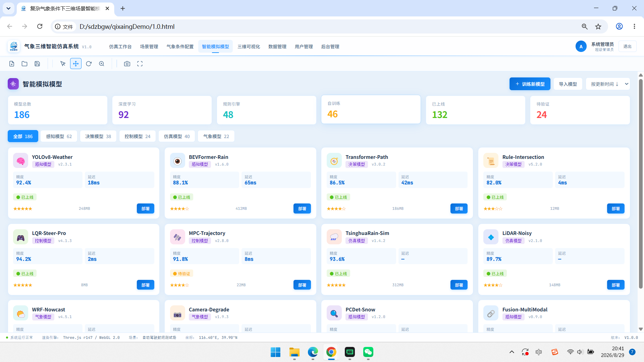Screen dimensions: 644x362
Task: Click the rotate refresh toolbar icon
Action: pos(89,64)
